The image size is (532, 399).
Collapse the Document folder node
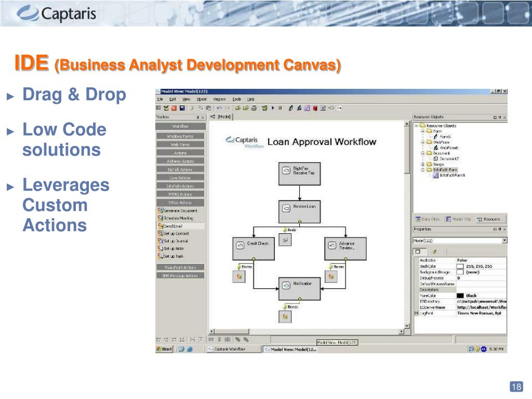423,153
